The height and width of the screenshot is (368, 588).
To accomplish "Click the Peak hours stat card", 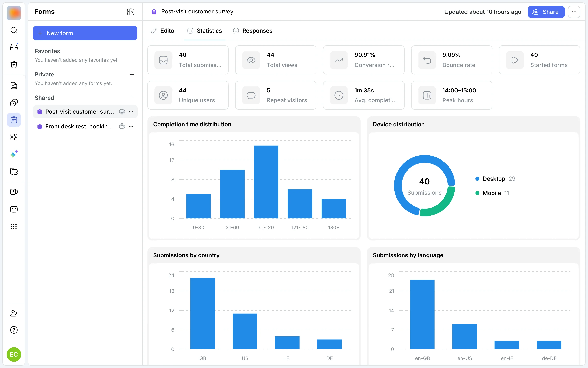I will [x=451, y=95].
